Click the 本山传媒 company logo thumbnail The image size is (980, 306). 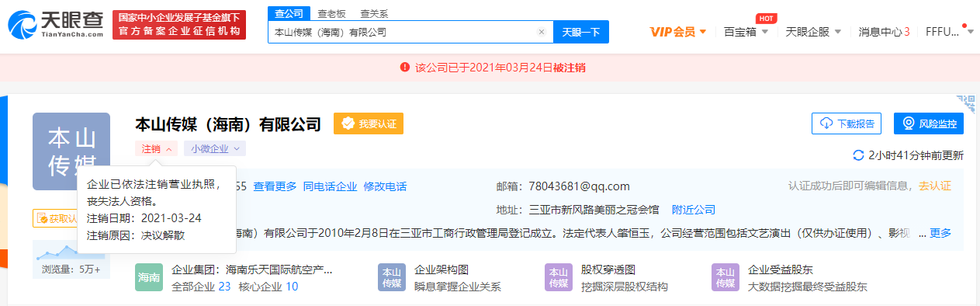point(71,151)
